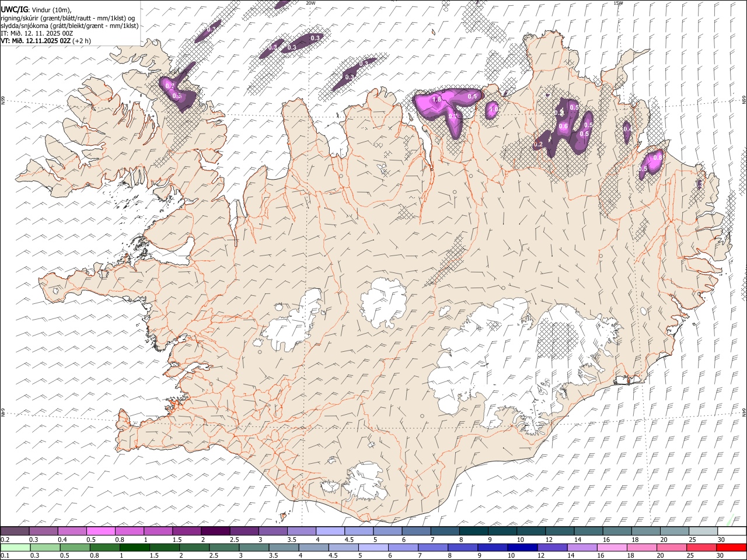Click the '0.2' label on the snow scale
The width and height of the screenshot is (747, 560).
click(5, 540)
